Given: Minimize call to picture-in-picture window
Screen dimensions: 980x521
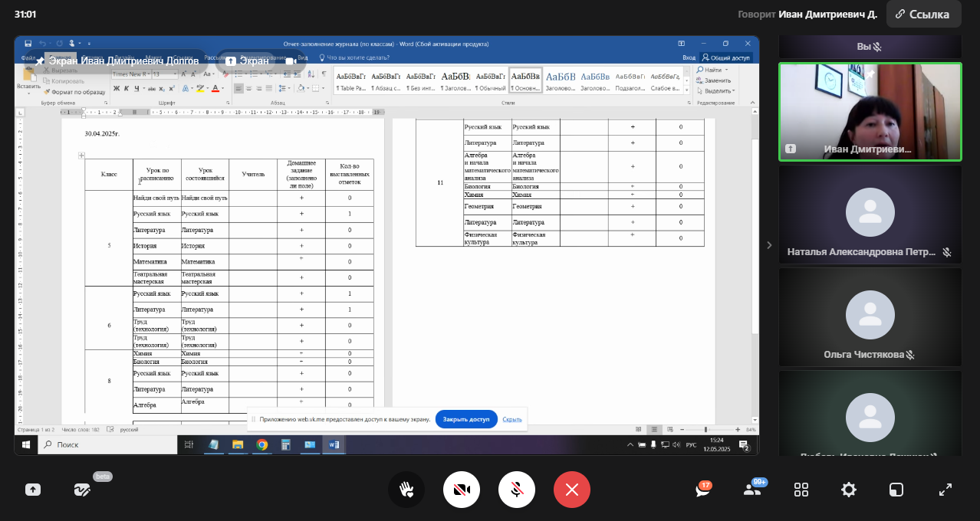Looking at the screenshot, I should tap(896, 490).
